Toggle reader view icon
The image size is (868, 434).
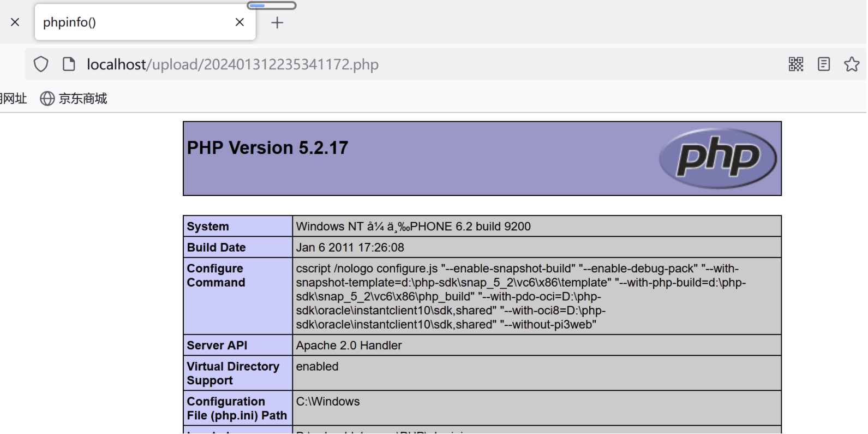click(824, 64)
